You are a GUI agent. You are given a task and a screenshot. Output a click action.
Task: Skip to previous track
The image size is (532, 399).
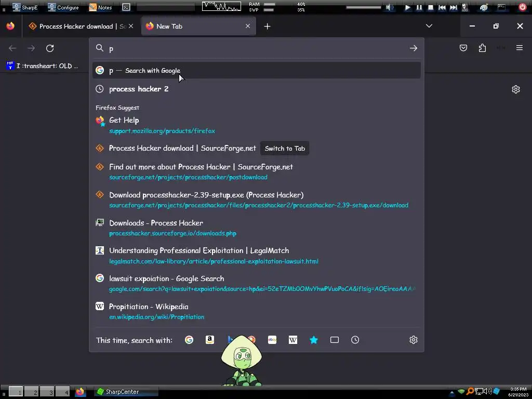(442, 7)
